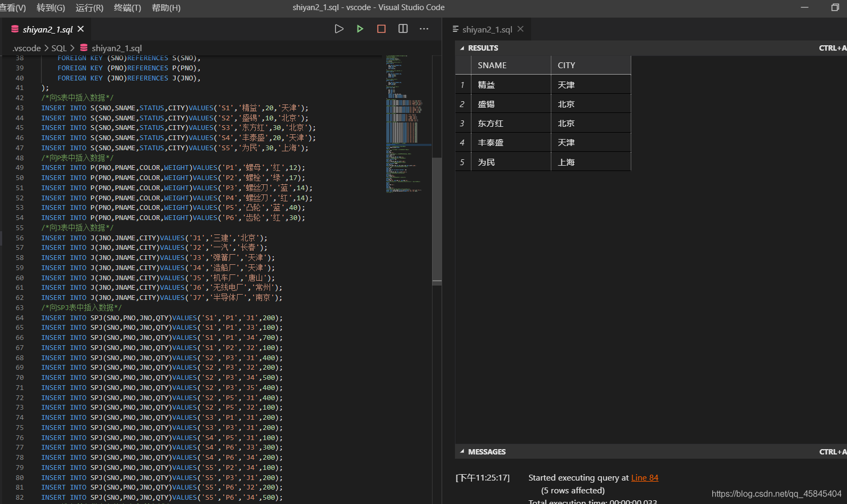Viewport: 847px width, 504px height.
Task: Click the SQL folder in breadcrumb path
Action: [x=59, y=48]
